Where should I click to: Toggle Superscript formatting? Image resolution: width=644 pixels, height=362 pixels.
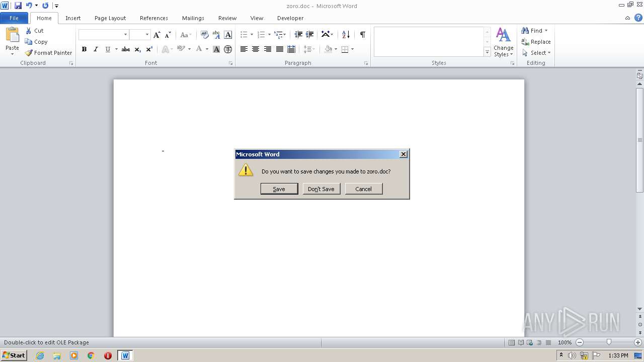pos(149,49)
